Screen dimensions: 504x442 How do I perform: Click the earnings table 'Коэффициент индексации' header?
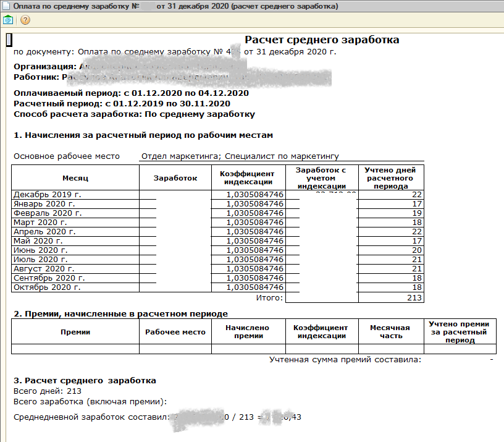click(248, 178)
